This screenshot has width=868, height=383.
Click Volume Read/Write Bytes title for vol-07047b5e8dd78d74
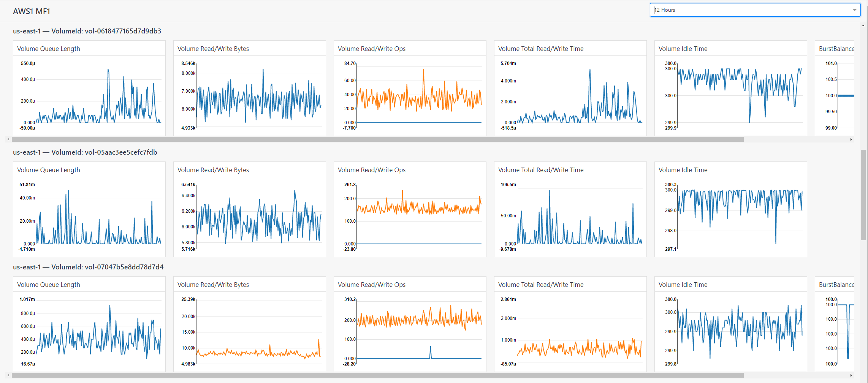(x=213, y=285)
